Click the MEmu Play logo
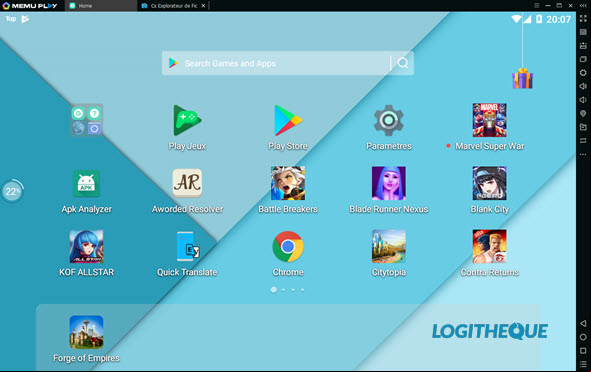 coord(30,6)
